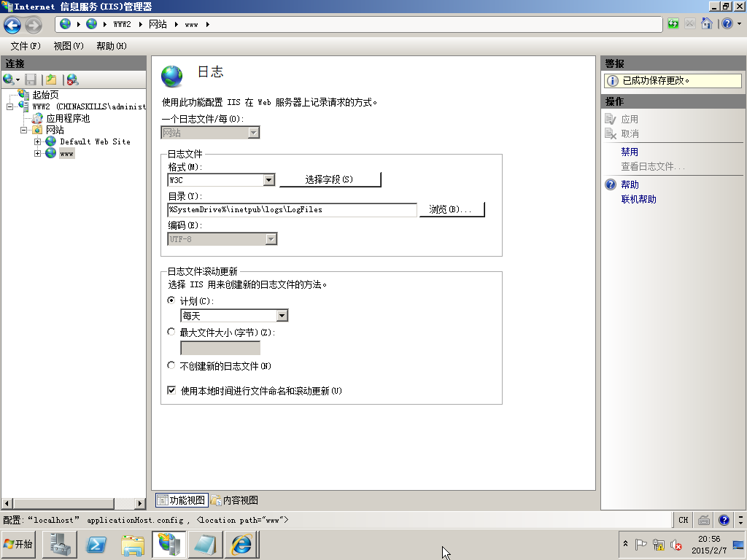Click the forward navigation arrow
The height and width of the screenshot is (560, 747).
[x=34, y=25]
